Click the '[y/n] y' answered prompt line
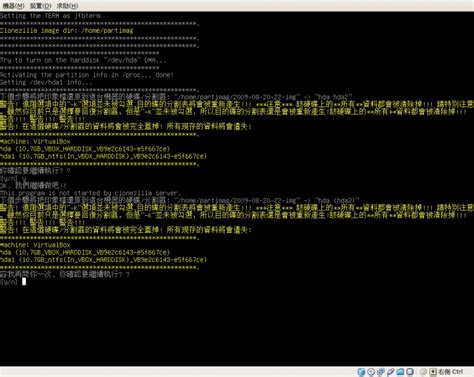Viewport: 474px width, 377px height. point(13,178)
